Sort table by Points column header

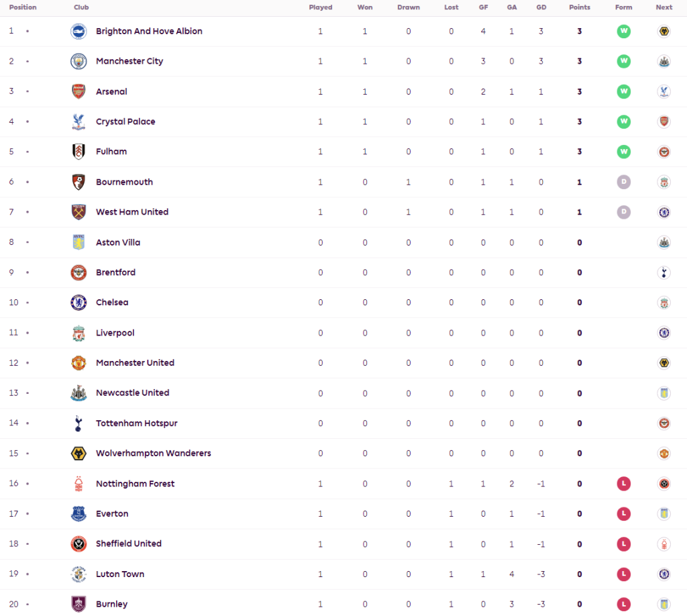click(579, 7)
